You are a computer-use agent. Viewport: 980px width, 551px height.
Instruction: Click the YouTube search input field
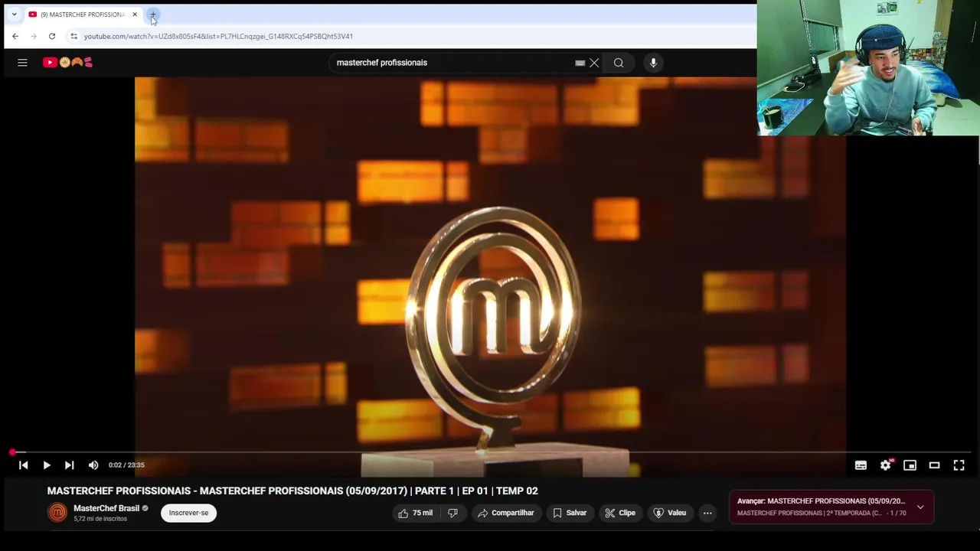pos(454,63)
